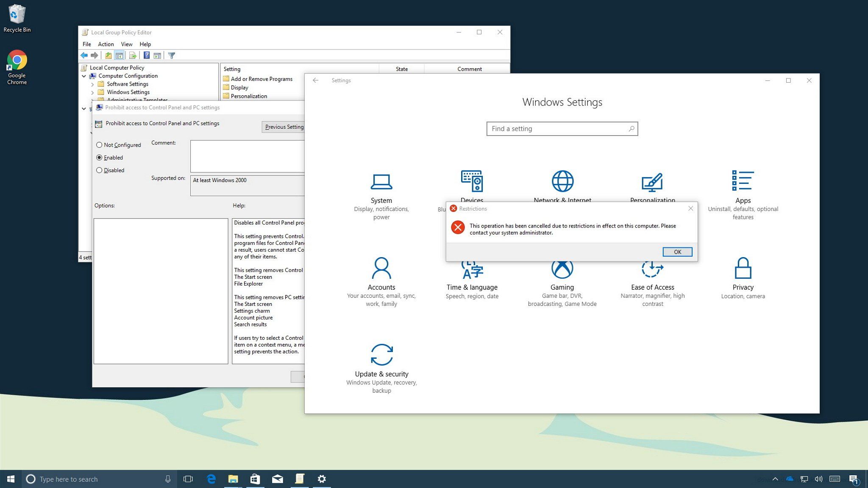The width and height of the screenshot is (868, 488).
Task: Click the Find a setting search box
Action: (558, 129)
